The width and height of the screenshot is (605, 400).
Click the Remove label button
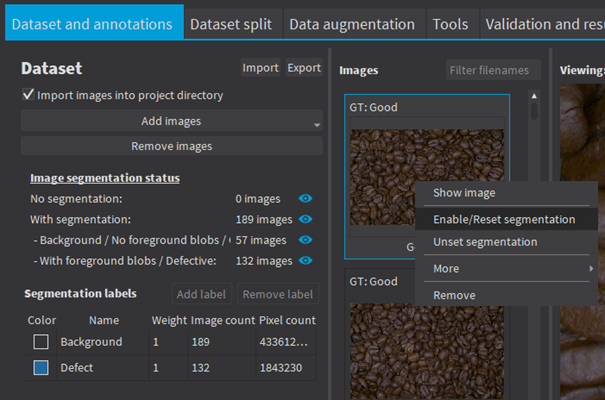(x=278, y=294)
